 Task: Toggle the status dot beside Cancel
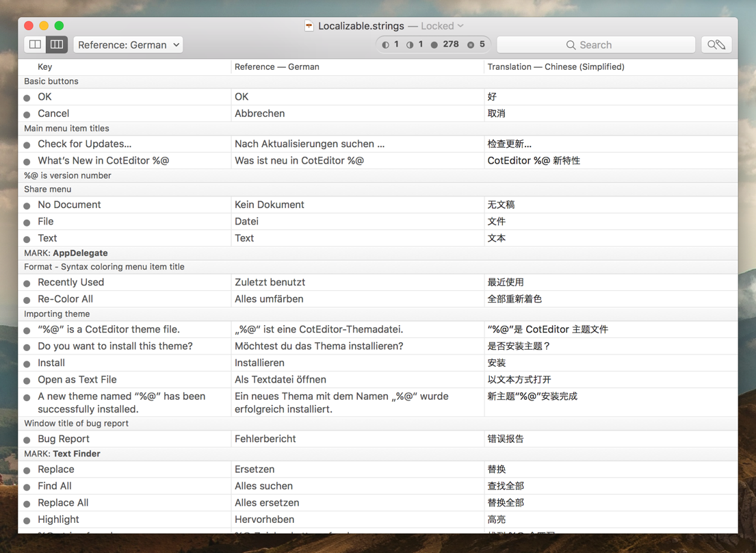(27, 114)
